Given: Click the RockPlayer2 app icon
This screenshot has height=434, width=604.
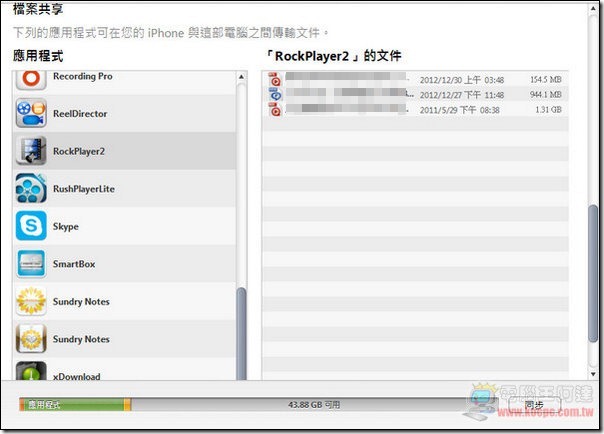Looking at the screenshot, I should [x=31, y=151].
